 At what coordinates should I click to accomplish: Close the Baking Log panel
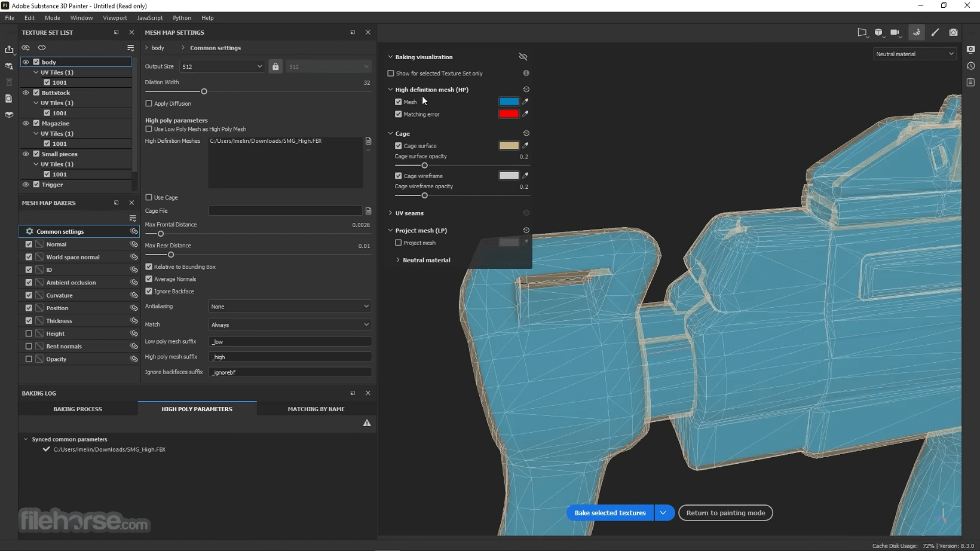[368, 393]
